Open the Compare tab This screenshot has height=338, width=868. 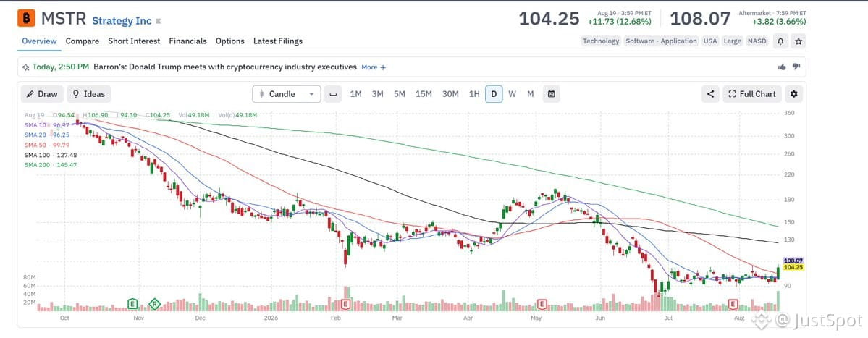(x=83, y=41)
